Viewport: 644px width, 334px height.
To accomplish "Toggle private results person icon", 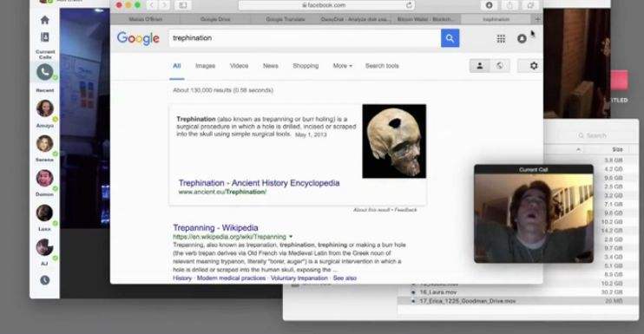I will tap(479, 66).
